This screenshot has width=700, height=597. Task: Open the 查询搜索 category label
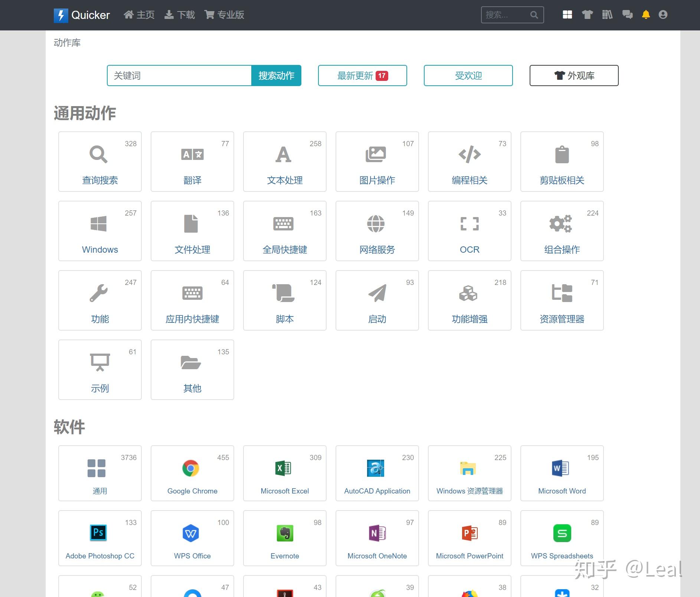tap(100, 180)
